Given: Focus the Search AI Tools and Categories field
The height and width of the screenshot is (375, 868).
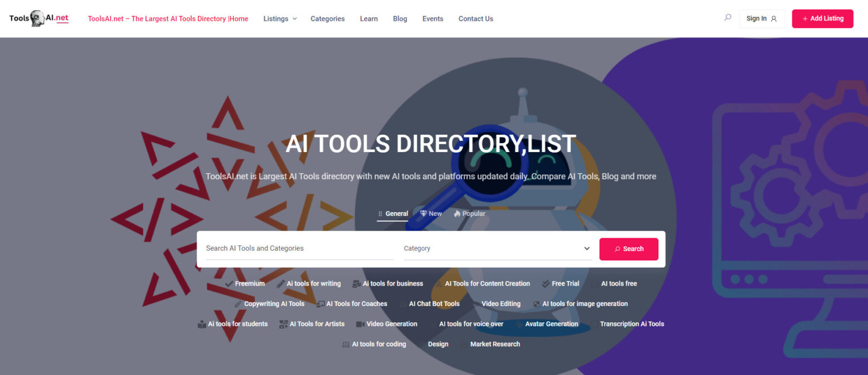Looking at the screenshot, I should coord(300,248).
